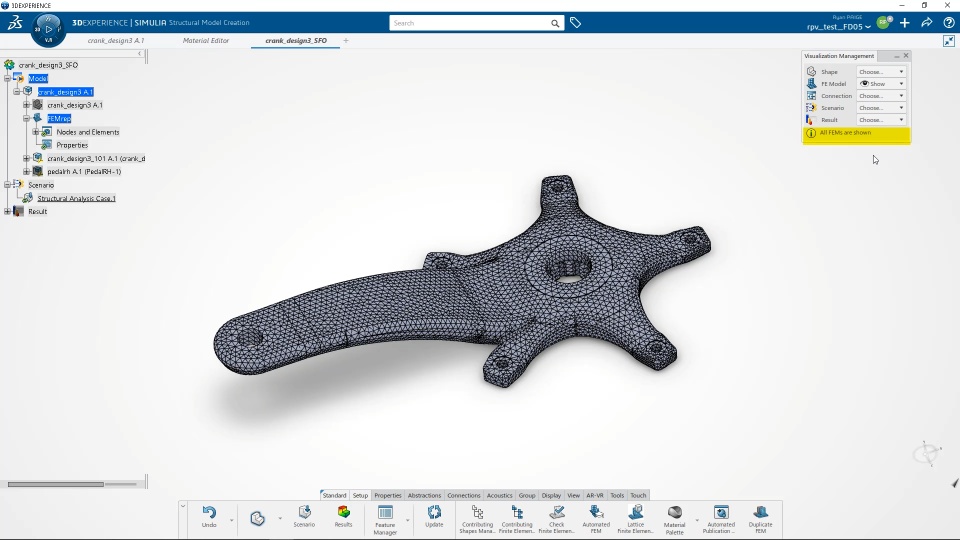
Task: Open the crank_design3 A.1 window tab
Action: (x=116, y=40)
